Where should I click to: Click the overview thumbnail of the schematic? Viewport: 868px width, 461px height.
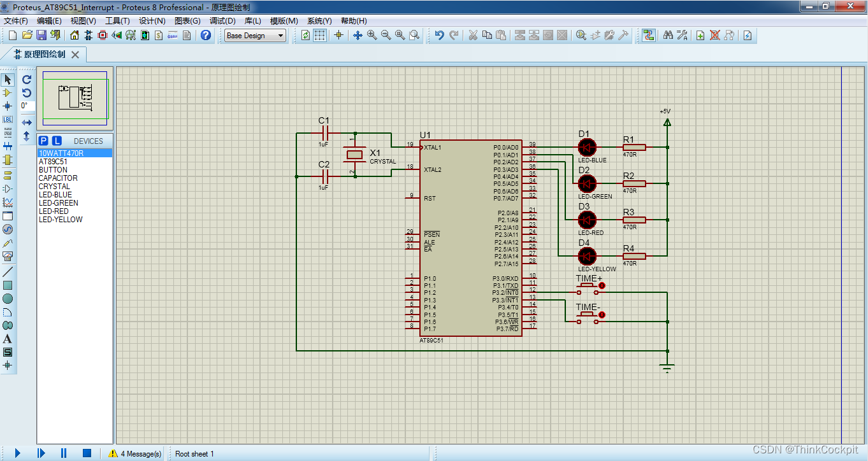(x=75, y=98)
